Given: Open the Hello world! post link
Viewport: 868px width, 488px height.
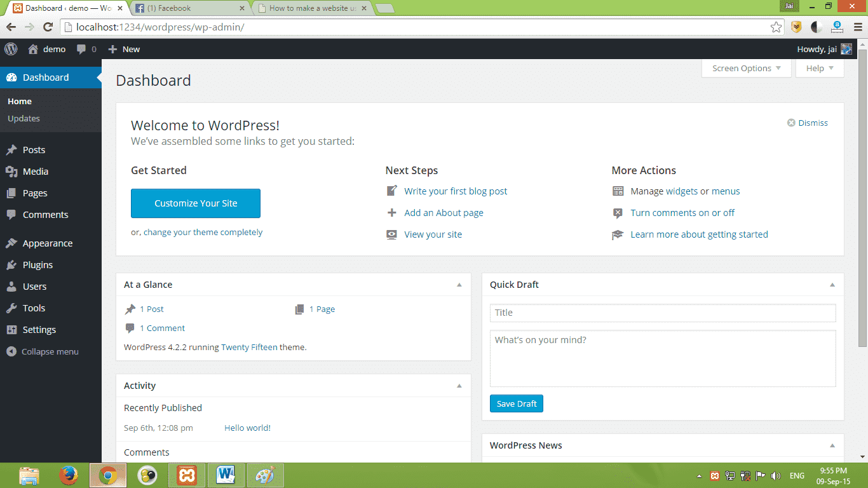Looking at the screenshot, I should [247, 428].
